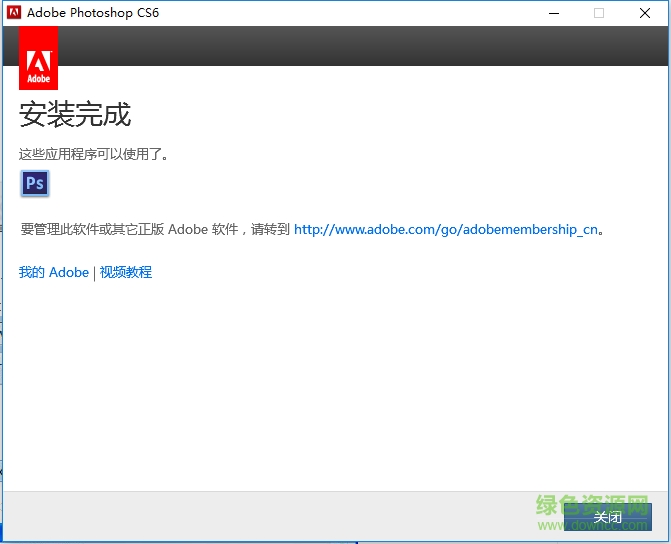The image size is (671, 544).
Task: Click the separator between 我的 Adobe and 视频教程
Action: click(x=94, y=272)
